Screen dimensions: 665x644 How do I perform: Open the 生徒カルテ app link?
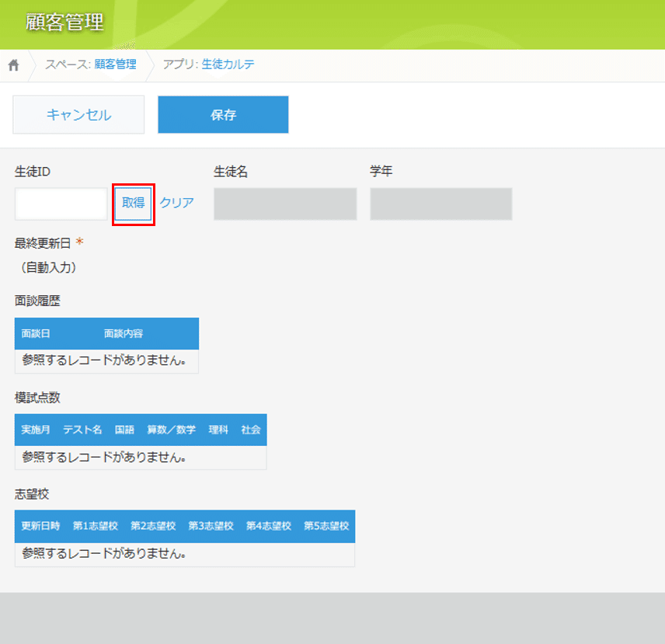pyautogui.click(x=228, y=64)
